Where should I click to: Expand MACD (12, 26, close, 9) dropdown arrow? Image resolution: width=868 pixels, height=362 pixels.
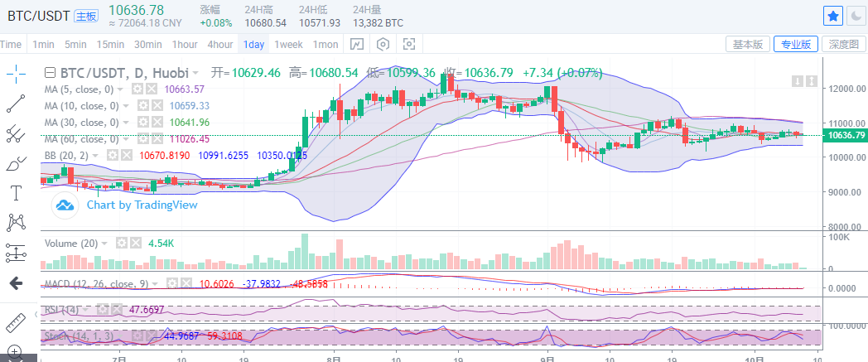157,283
